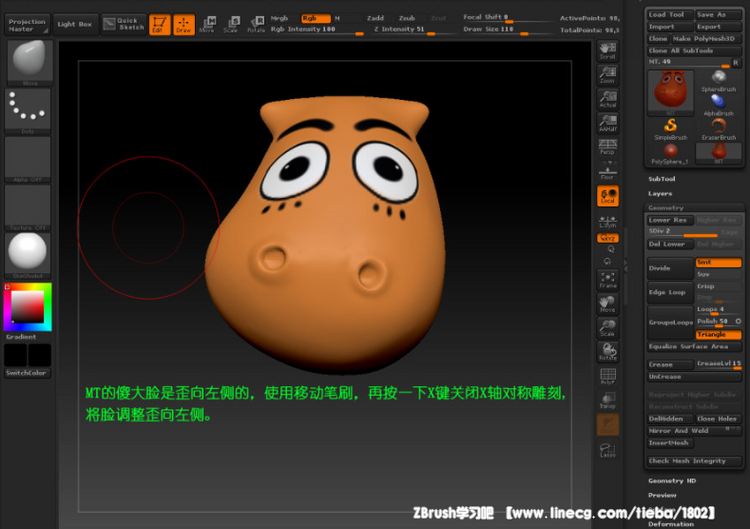The height and width of the screenshot is (529, 750).
Task: Open the Alpha Off selector
Action: tap(28, 159)
